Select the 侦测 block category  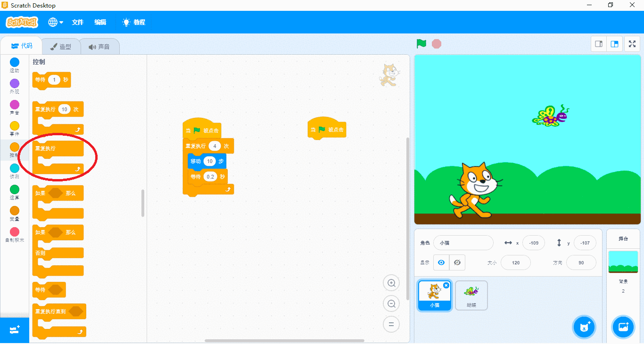(15, 171)
